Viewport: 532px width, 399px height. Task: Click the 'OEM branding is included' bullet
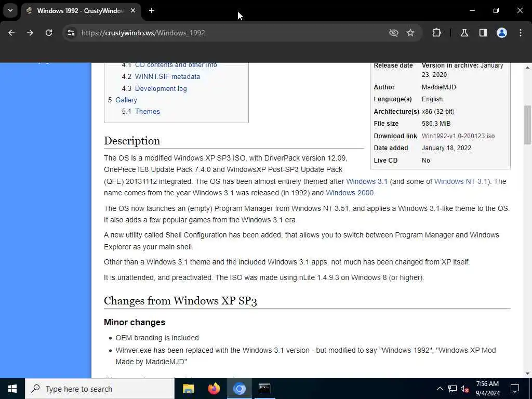(x=157, y=338)
